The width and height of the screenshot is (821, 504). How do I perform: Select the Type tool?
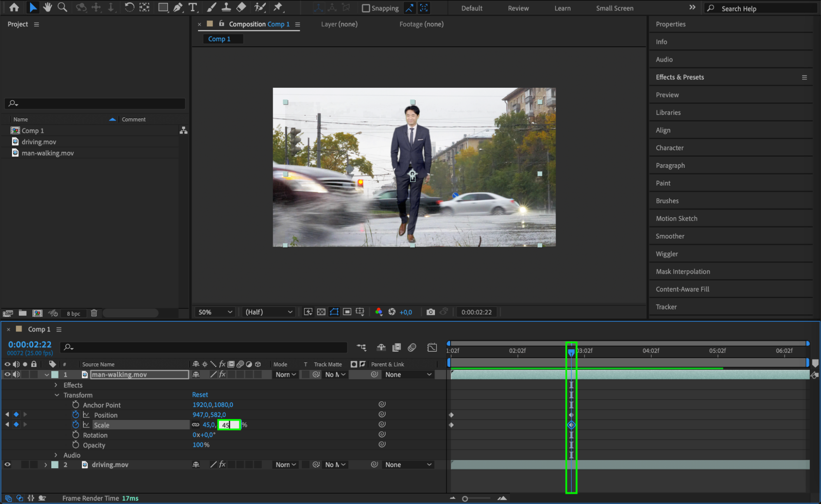pos(192,7)
